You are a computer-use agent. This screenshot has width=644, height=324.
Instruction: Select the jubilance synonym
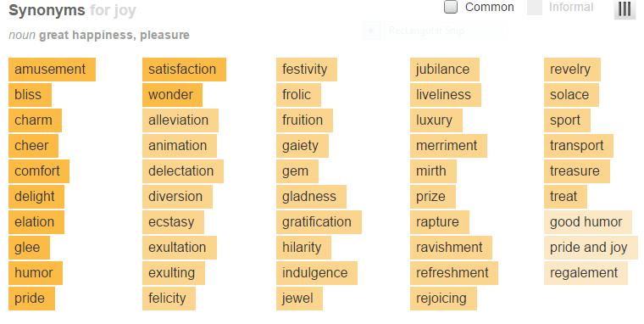[x=445, y=70]
